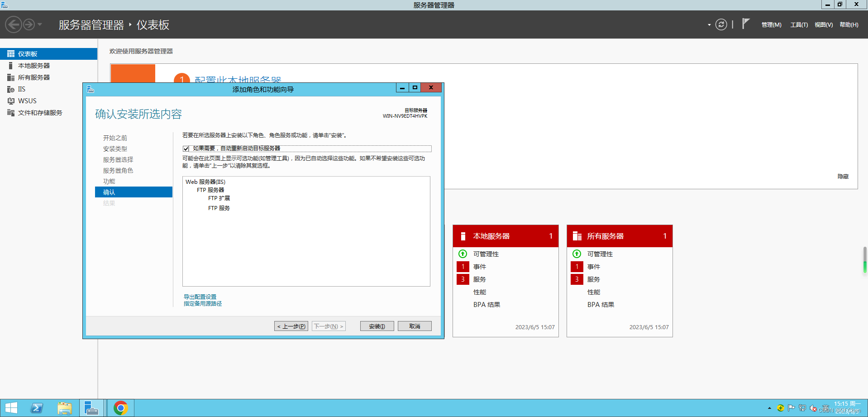Image resolution: width=868 pixels, height=417 pixels.
Task: Go to the 服务器角色 wizard step
Action: click(118, 170)
